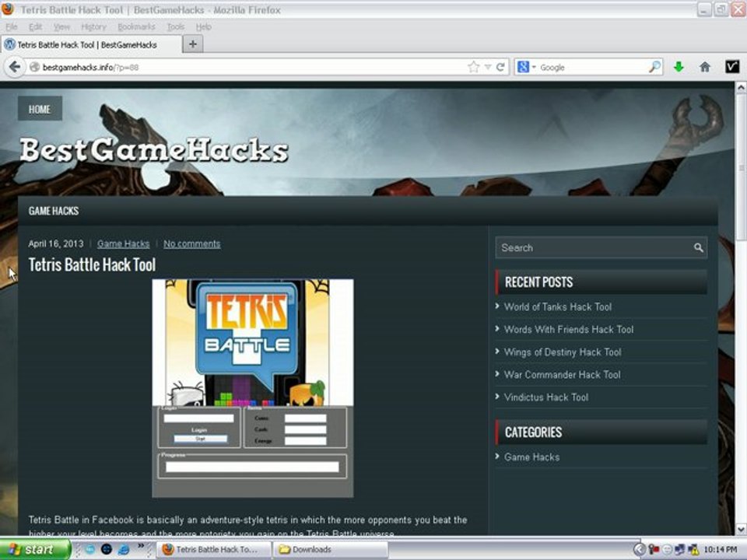Screen dimensions: 747x560
Task: Open Vindictus Hack Tool post
Action: tap(546, 397)
